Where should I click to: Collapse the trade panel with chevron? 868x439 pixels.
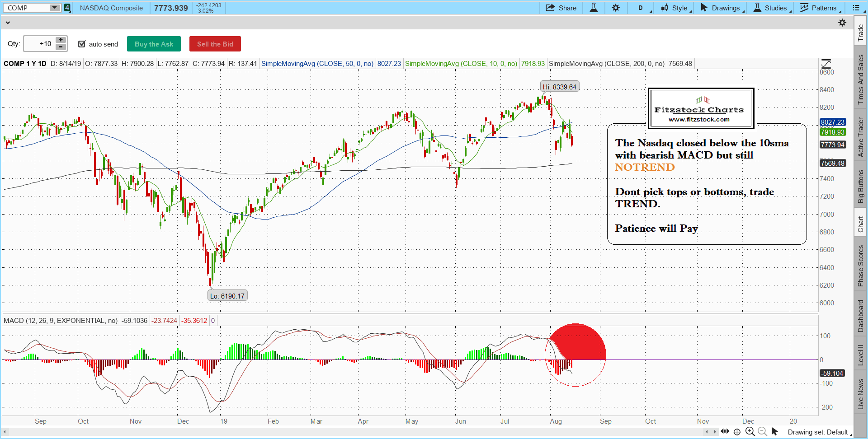pos(8,23)
